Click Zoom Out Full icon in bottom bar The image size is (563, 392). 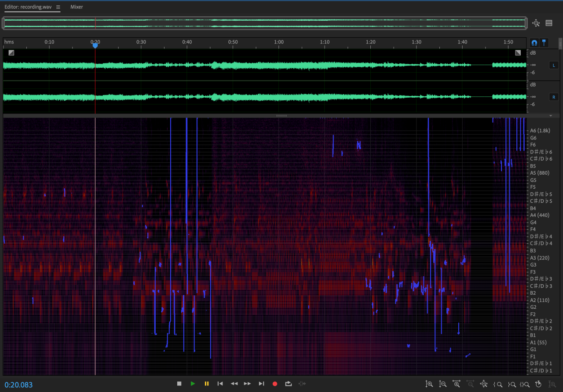click(484, 384)
